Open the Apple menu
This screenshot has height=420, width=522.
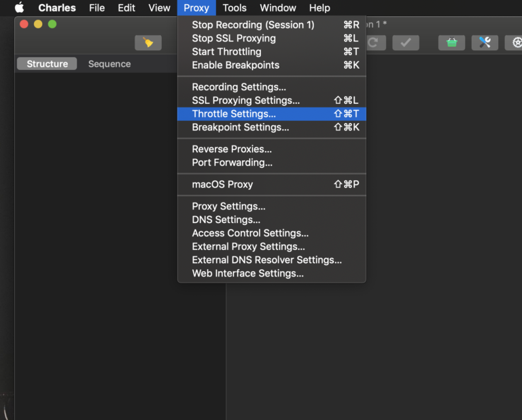(19, 8)
